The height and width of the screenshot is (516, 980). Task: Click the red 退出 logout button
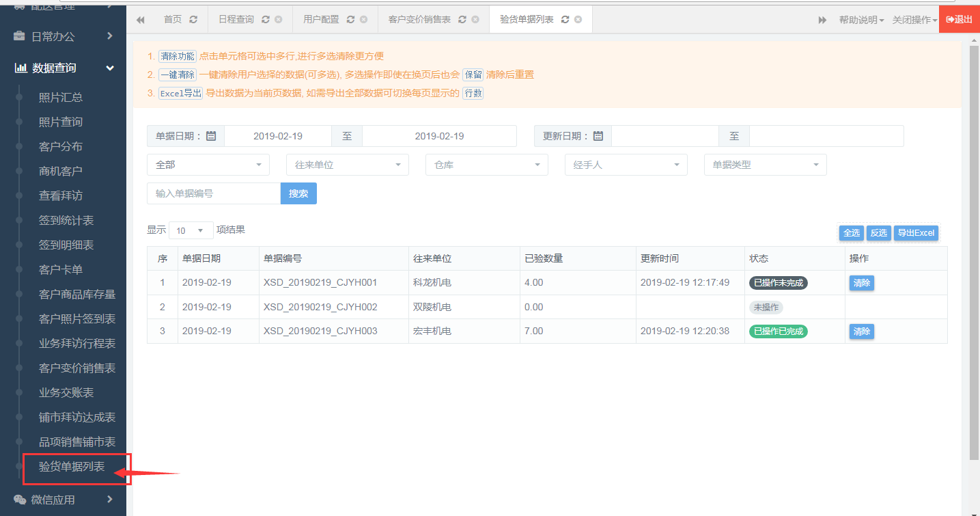point(960,20)
